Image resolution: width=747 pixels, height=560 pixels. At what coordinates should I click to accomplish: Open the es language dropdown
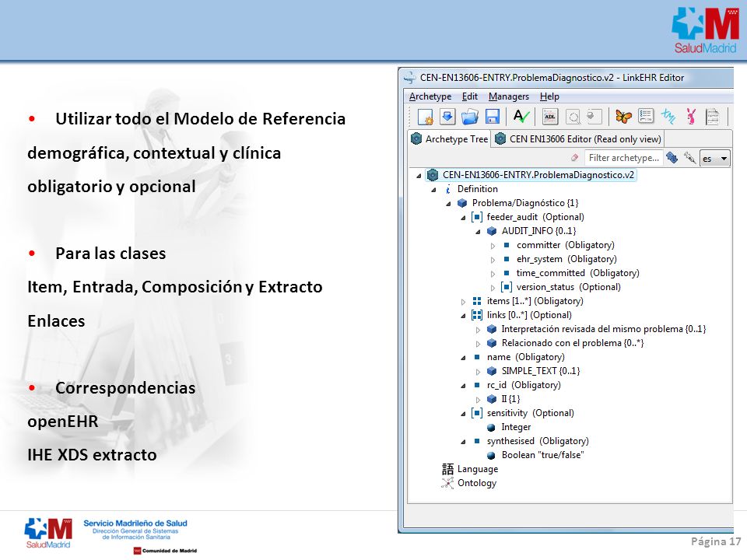pos(715,159)
